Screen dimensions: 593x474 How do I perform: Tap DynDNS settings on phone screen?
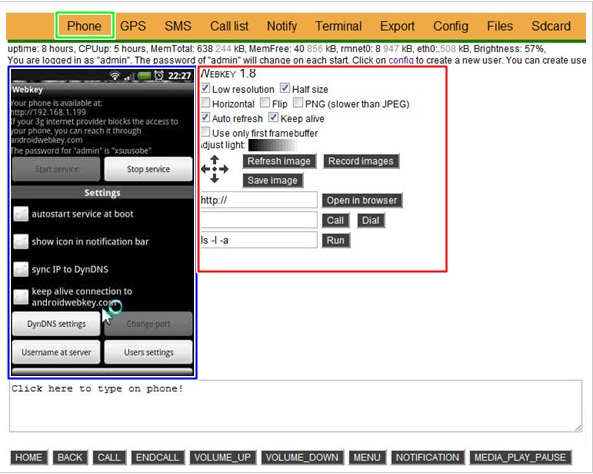click(56, 324)
